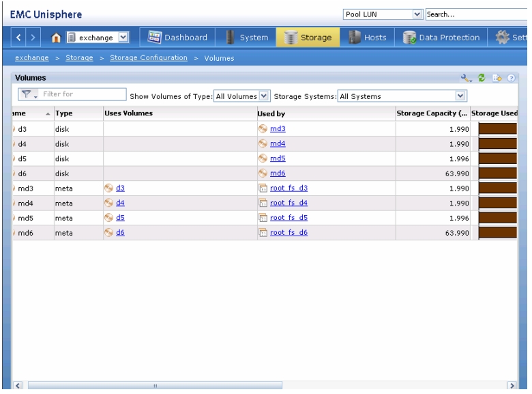Click the volume icon beside d5 link
The height and width of the screenshot is (394, 532).
pyautogui.click(x=108, y=218)
